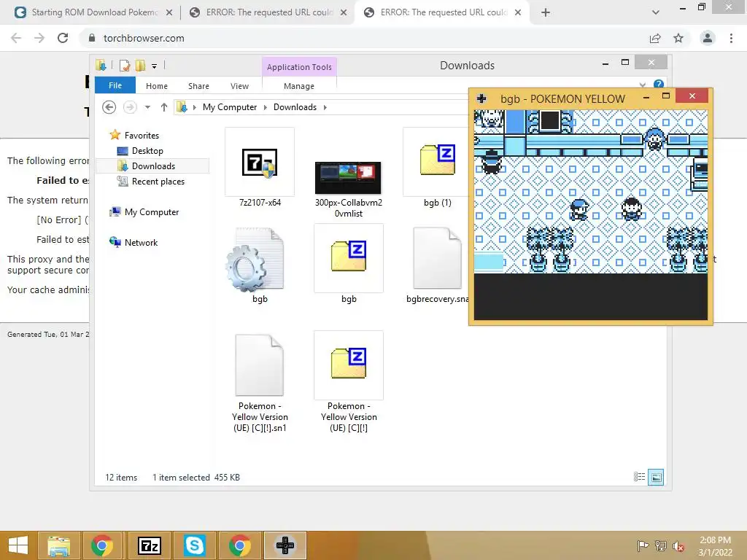Click bgb emulator taskbar button
The width and height of the screenshot is (747, 560).
coord(285,545)
